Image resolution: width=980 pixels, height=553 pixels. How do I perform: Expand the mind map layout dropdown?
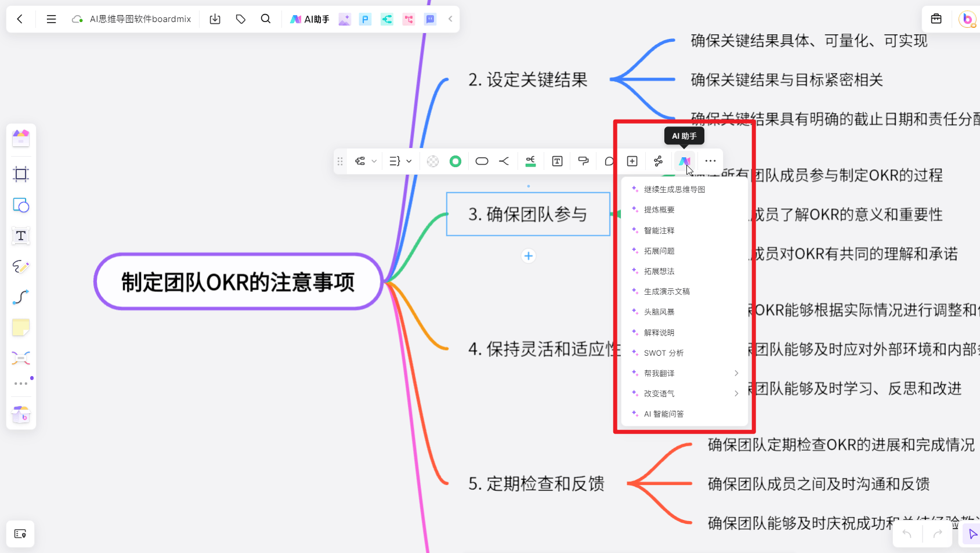coord(366,161)
